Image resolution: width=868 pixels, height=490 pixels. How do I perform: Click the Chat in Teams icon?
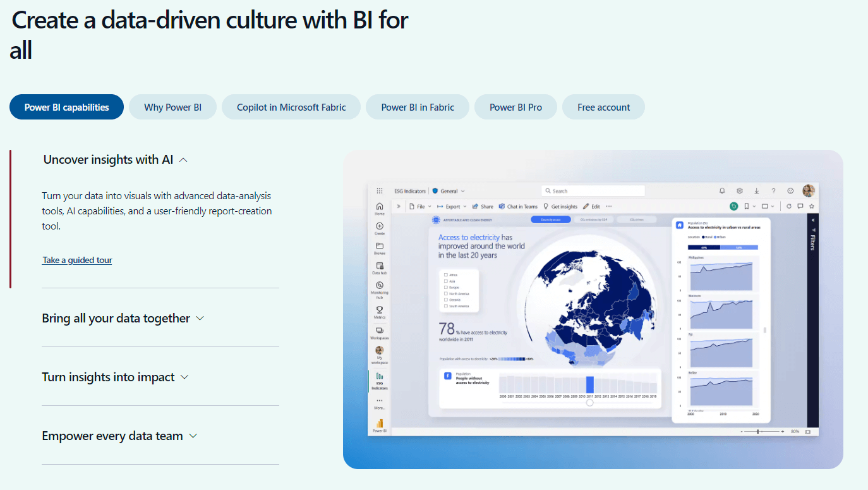click(518, 206)
